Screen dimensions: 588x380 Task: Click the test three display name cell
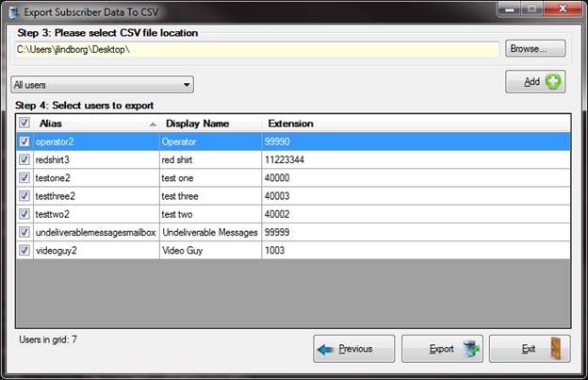tap(211, 196)
